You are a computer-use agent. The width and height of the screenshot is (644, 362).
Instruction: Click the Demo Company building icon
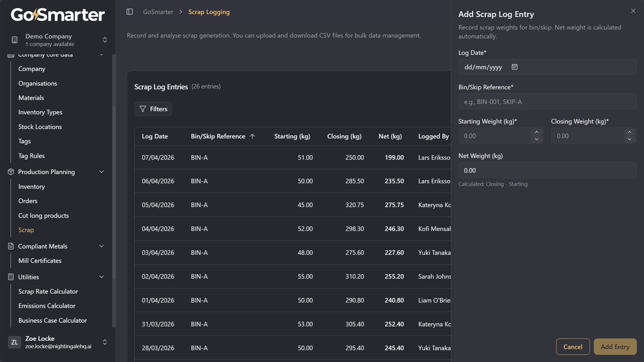point(15,40)
